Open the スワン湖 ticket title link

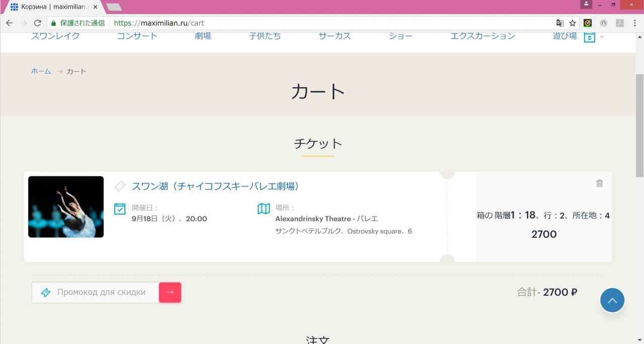pyautogui.click(x=215, y=186)
